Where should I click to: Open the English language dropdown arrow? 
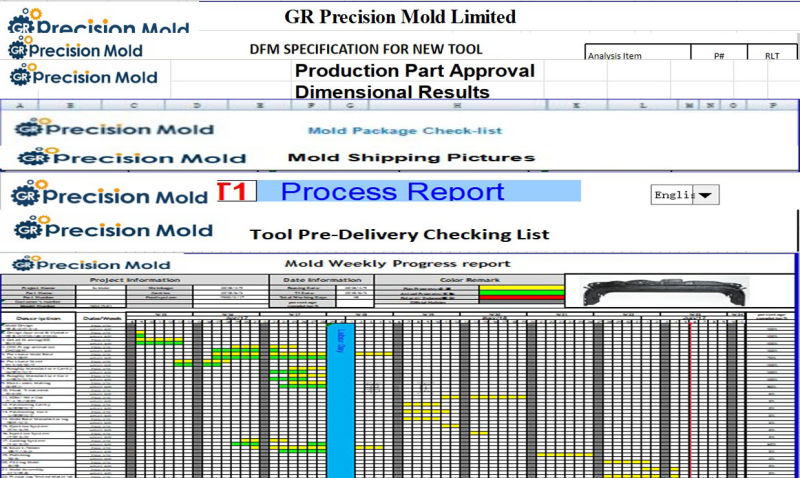[705, 195]
